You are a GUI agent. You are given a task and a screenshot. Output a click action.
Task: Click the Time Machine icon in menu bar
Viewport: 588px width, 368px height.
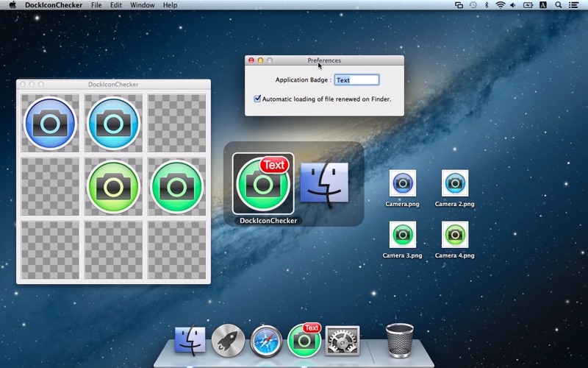coord(473,5)
